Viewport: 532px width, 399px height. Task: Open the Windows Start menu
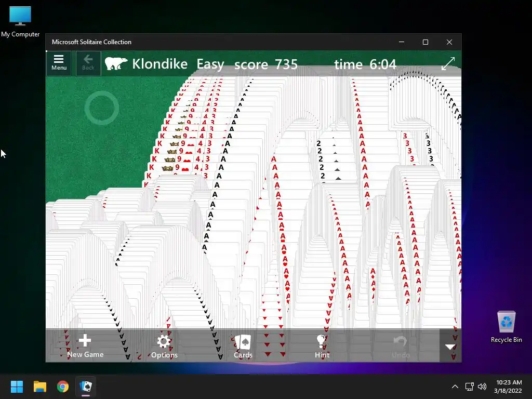(x=17, y=387)
